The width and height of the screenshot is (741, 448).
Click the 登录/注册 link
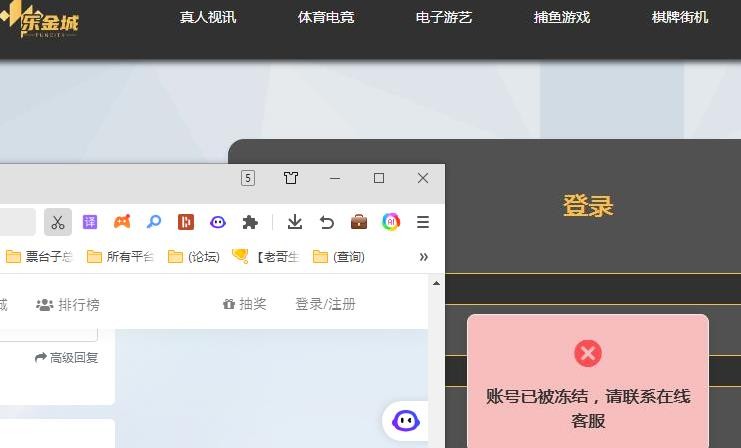point(325,304)
